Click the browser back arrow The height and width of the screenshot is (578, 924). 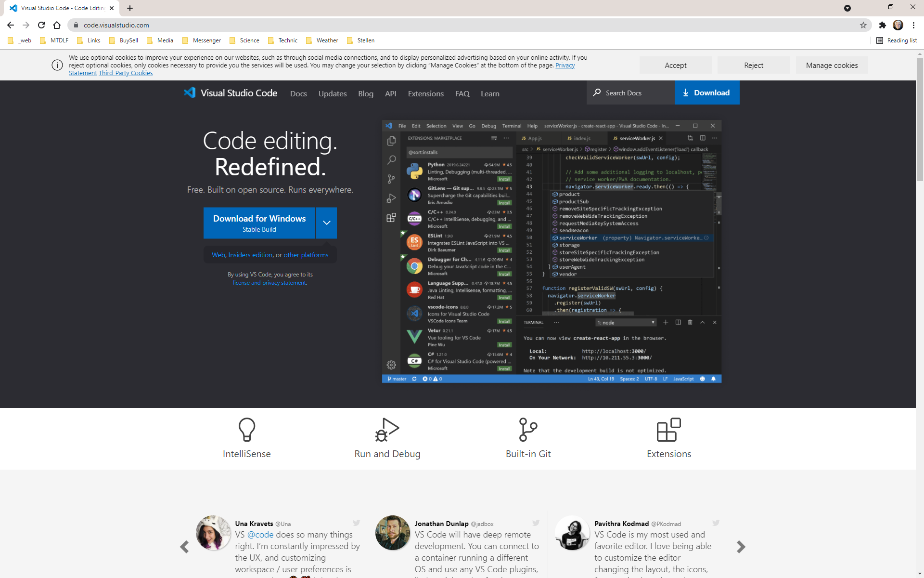point(11,25)
